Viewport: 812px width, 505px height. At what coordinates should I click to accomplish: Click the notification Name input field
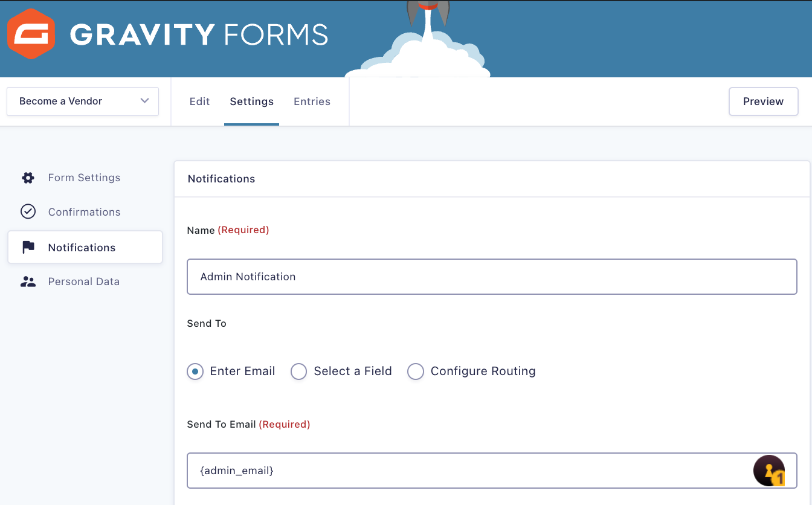[492, 277]
